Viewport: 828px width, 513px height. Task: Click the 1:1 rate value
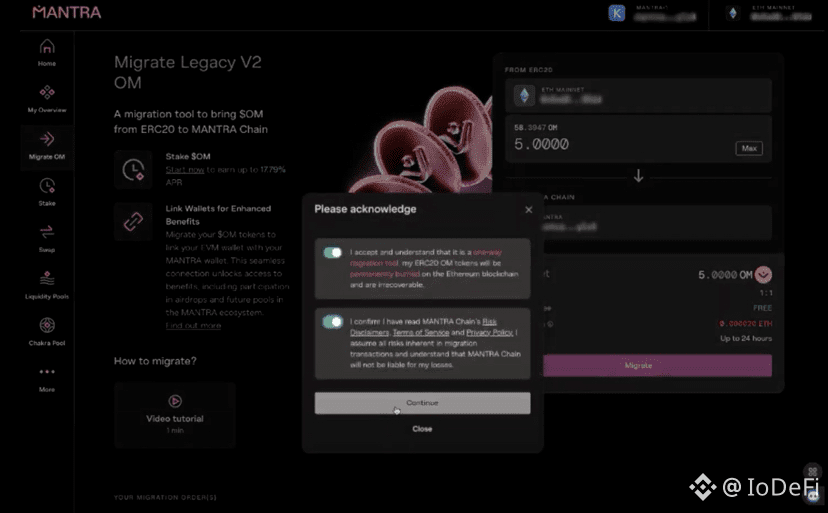click(x=766, y=293)
